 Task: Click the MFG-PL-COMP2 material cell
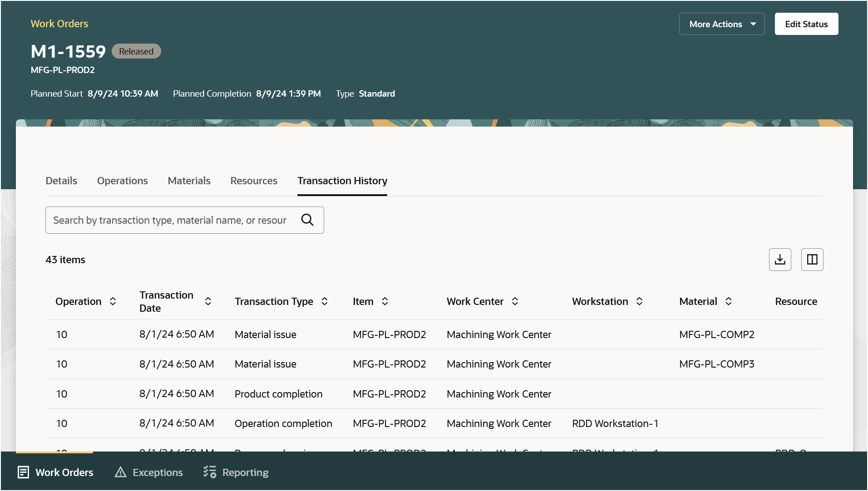point(717,334)
